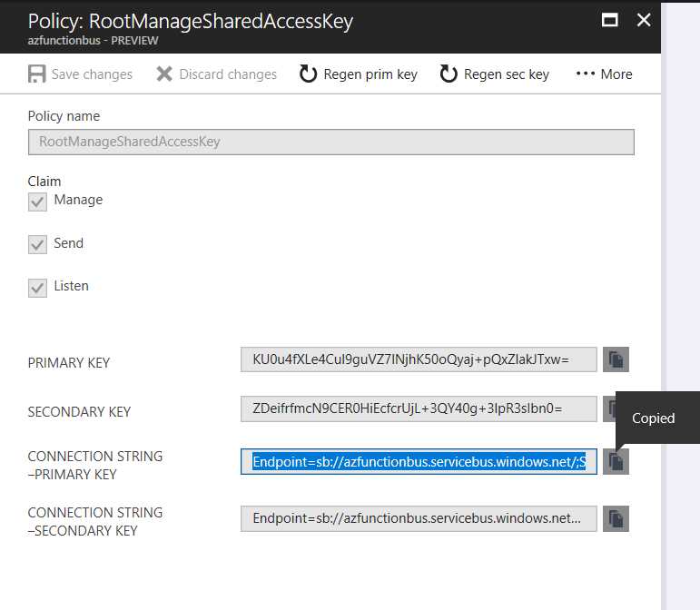The width and height of the screenshot is (700, 610).
Task: Click the Save changes label
Action: point(92,74)
